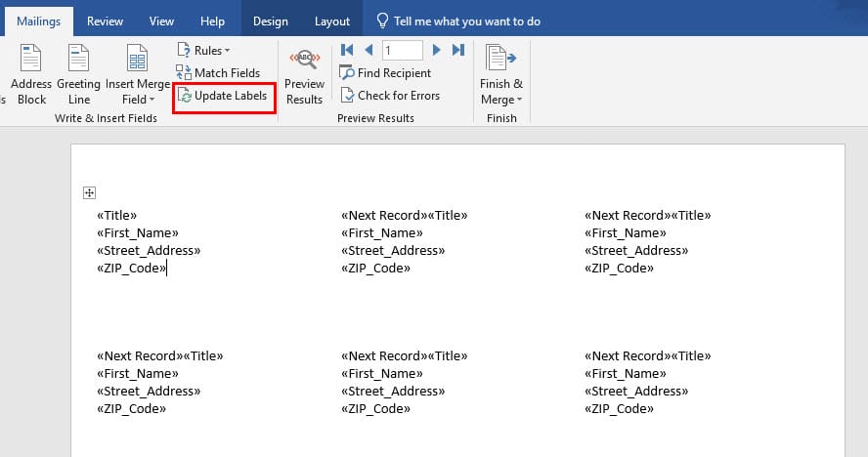
Task: Open the Layout tab
Action: click(x=332, y=21)
